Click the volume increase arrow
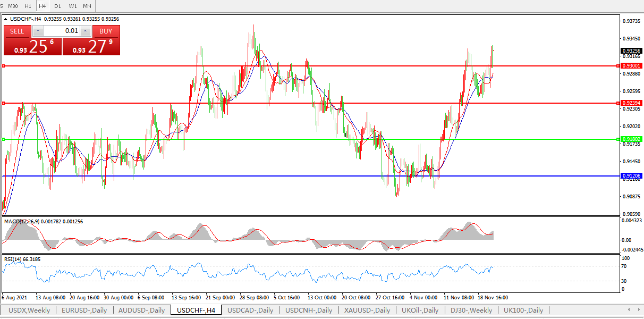644x319 pixels. [86, 31]
